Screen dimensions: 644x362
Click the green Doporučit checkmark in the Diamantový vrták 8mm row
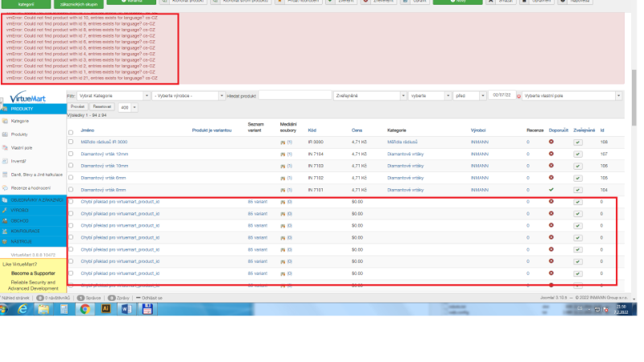[x=551, y=189]
